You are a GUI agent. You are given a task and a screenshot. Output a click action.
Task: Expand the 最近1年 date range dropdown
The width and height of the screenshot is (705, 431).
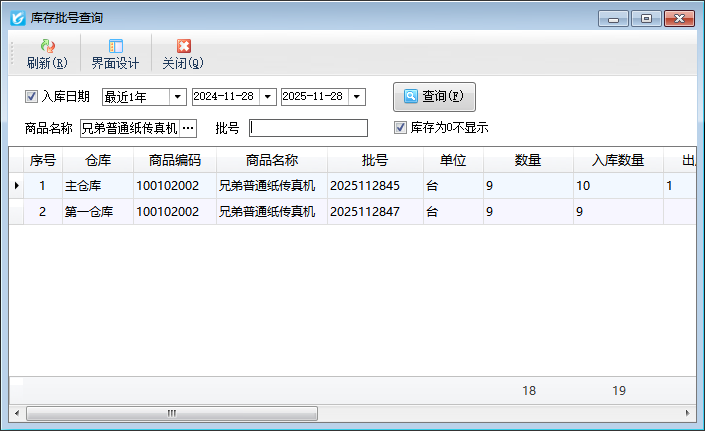pyautogui.click(x=178, y=97)
